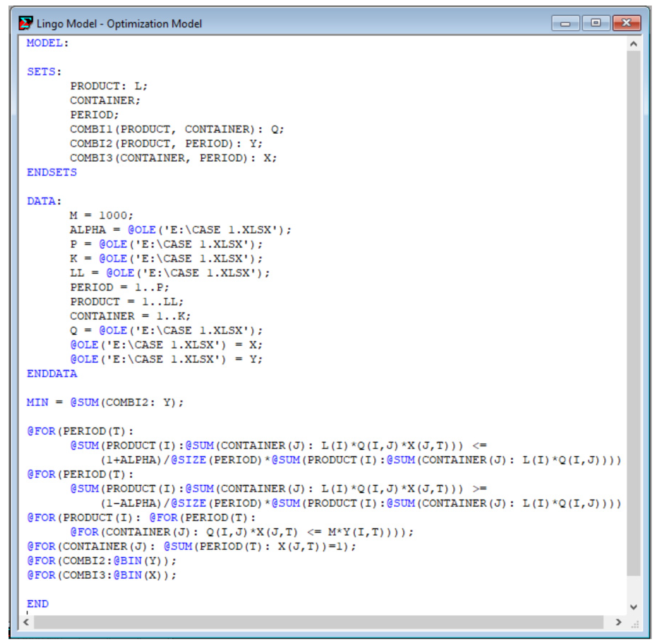Click the vertical scrollbar down arrow
657x644 pixels.
coord(633,607)
